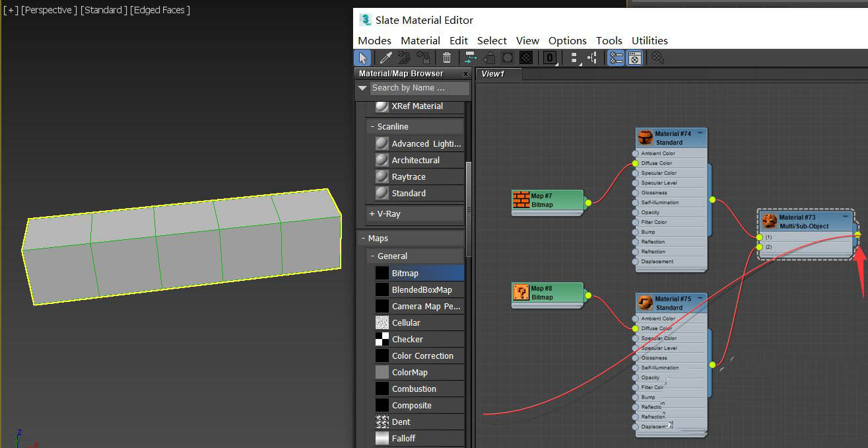Screen dimensions: 868x448
Task: Open the Material menu
Action: (420, 40)
